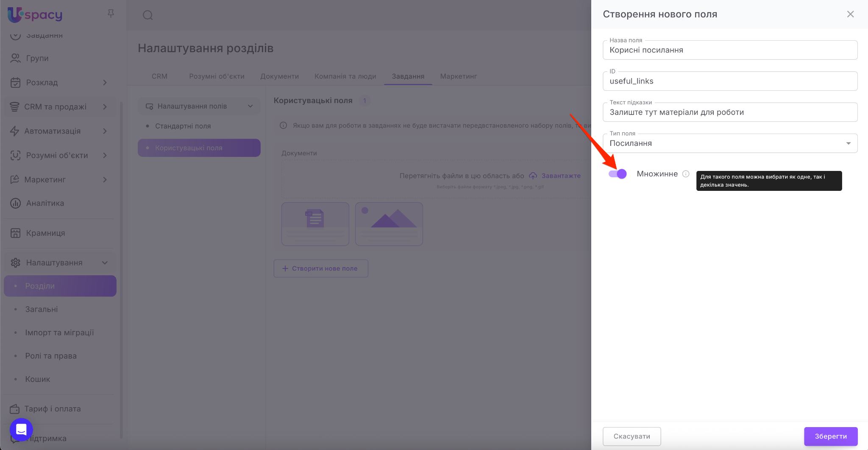Open the support chat bubble icon
868x450 pixels.
click(x=21, y=429)
